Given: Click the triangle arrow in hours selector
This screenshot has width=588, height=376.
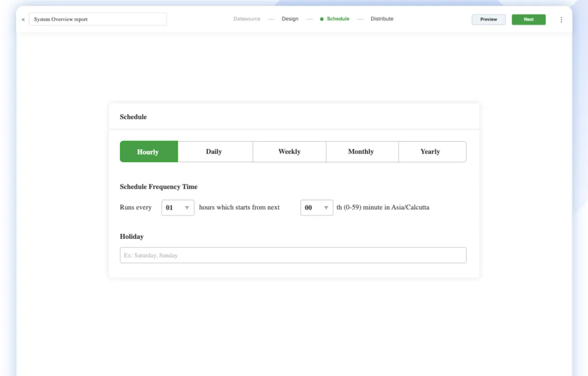Looking at the screenshot, I should click(x=187, y=208).
